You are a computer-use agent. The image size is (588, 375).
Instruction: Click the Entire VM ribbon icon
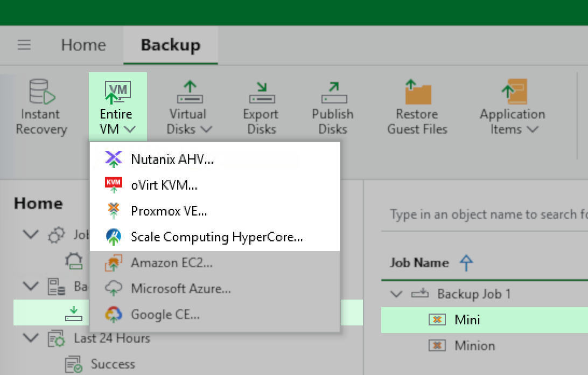pos(117,91)
